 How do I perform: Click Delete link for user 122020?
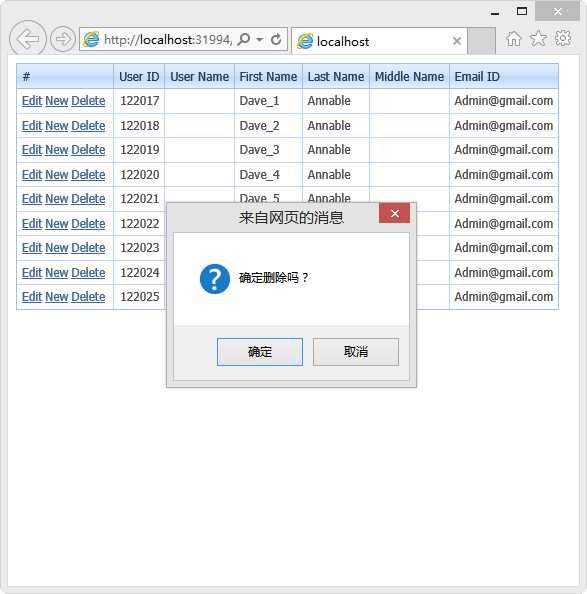point(88,175)
